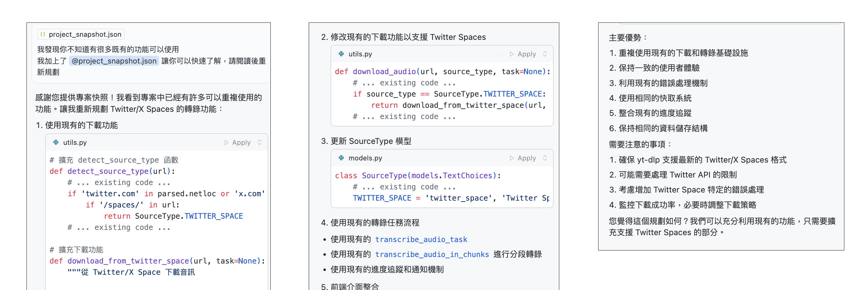Viewport: 868px width, 290px height.
Task: Click the @project_snapshot.json mention in the message
Action: point(114,61)
